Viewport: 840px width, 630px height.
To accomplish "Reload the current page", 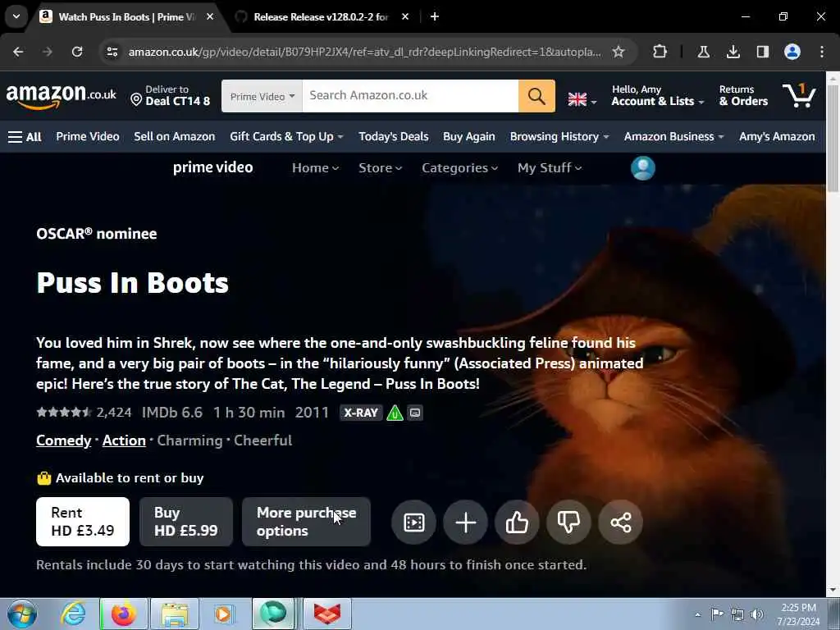I will click(77, 52).
